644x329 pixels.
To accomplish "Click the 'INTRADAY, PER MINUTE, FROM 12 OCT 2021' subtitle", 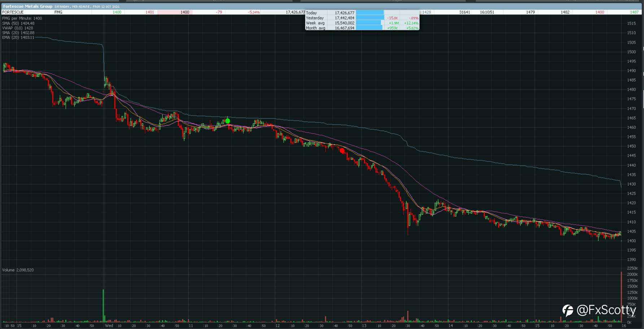I will coord(87,7).
